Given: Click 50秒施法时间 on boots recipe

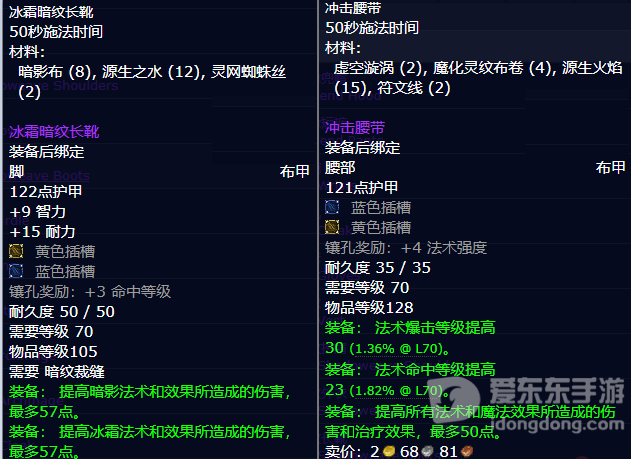Looking at the screenshot, I should tap(56, 32).
